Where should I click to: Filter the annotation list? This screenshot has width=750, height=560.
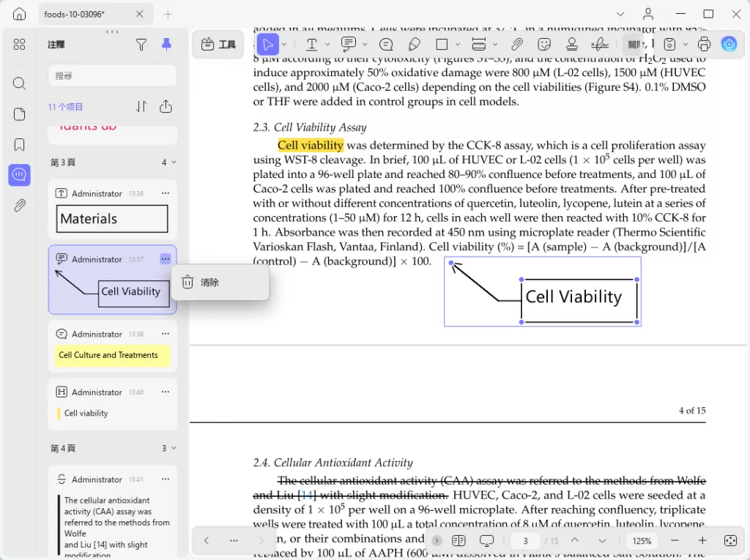[x=141, y=45]
